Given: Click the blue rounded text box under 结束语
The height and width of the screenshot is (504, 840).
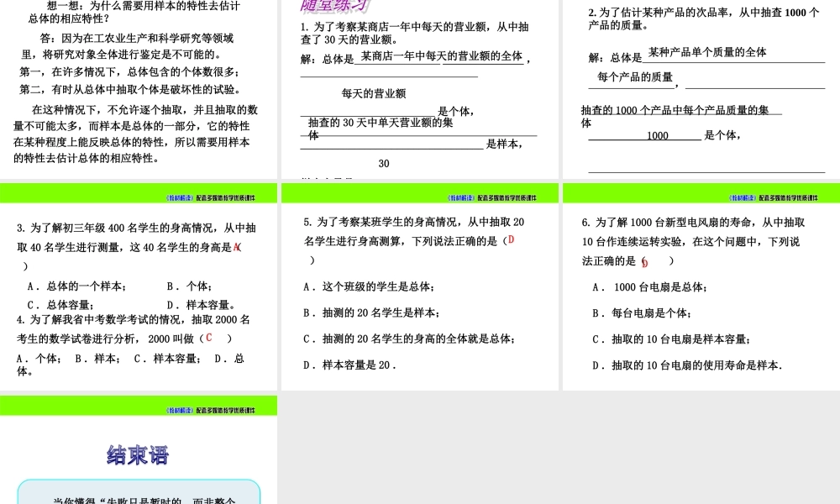Looking at the screenshot, I should point(139,492).
